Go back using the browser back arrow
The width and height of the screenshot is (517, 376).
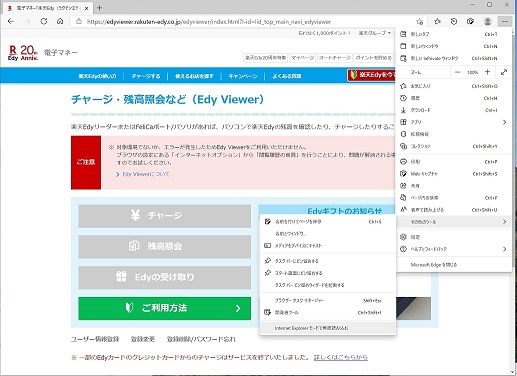click(x=11, y=21)
